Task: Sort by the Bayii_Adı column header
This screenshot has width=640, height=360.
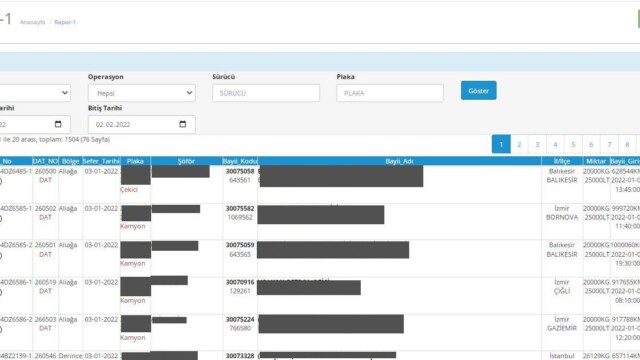Action: [x=399, y=161]
